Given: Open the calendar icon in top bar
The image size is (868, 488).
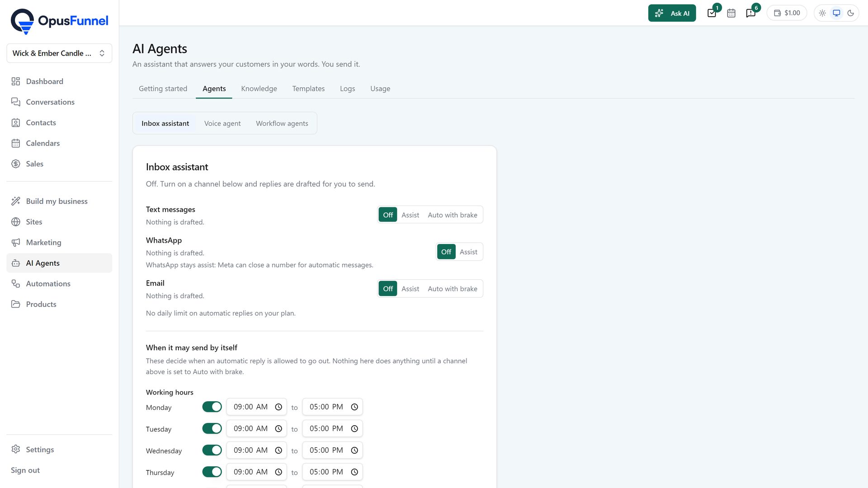Looking at the screenshot, I should point(731,13).
